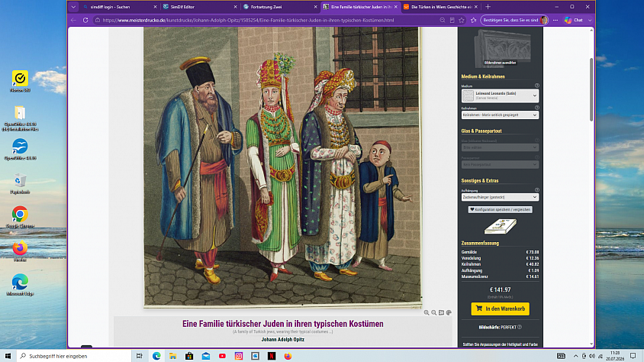Viewport: 644px width, 362px height.
Task: Open File Explorer from taskbar
Action: pyautogui.click(x=173, y=356)
